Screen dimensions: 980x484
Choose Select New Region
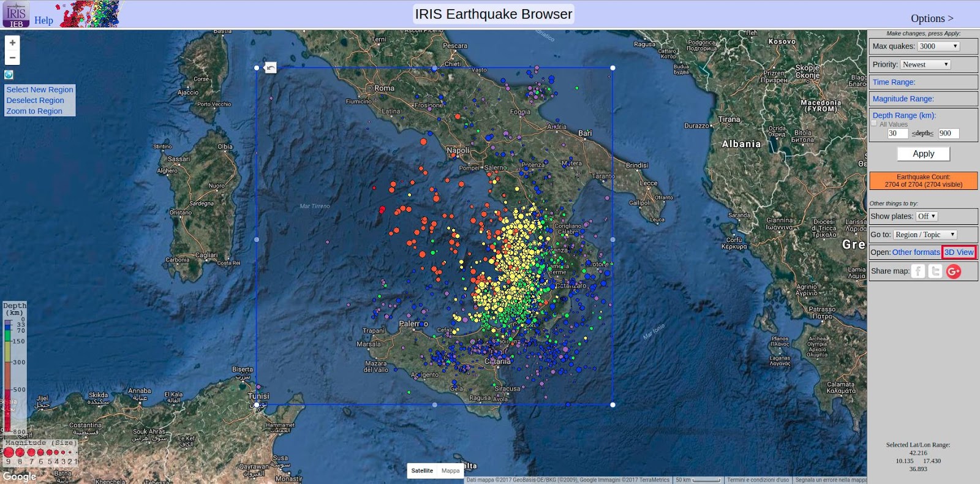coord(40,89)
